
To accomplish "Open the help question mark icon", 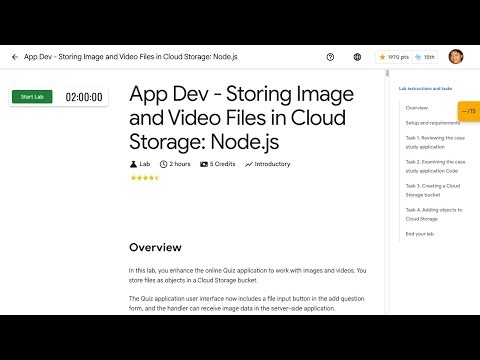I will point(330,57).
